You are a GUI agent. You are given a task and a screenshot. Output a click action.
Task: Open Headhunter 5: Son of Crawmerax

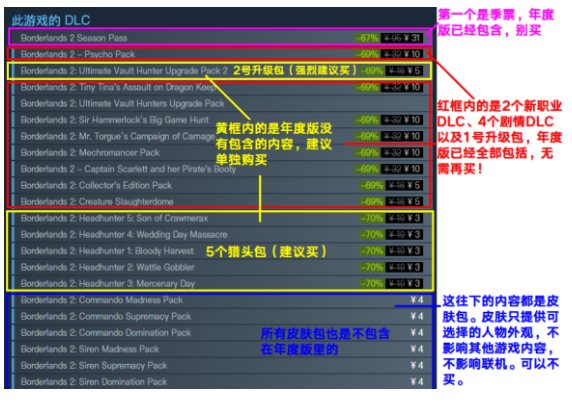(x=221, y=218)
